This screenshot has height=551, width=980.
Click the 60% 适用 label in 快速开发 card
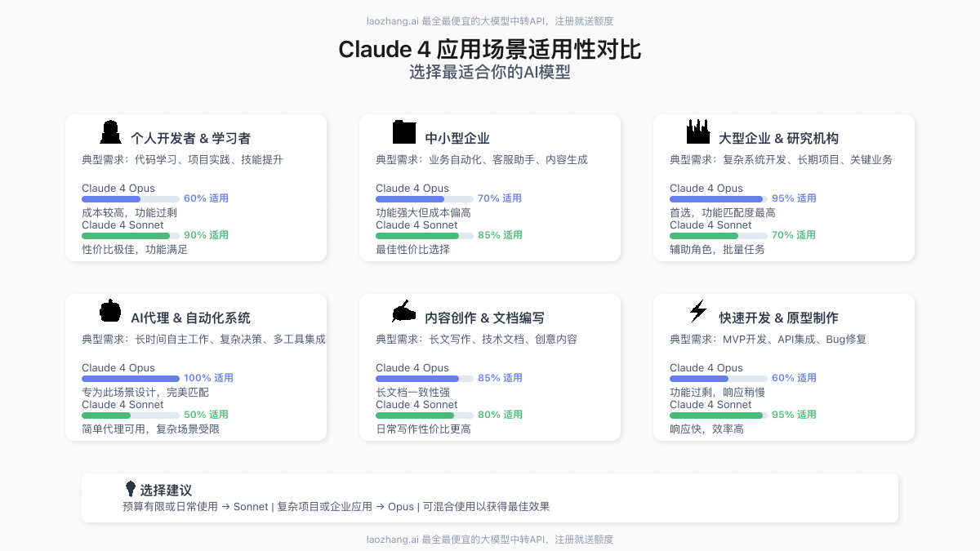(x=794, y=378)
